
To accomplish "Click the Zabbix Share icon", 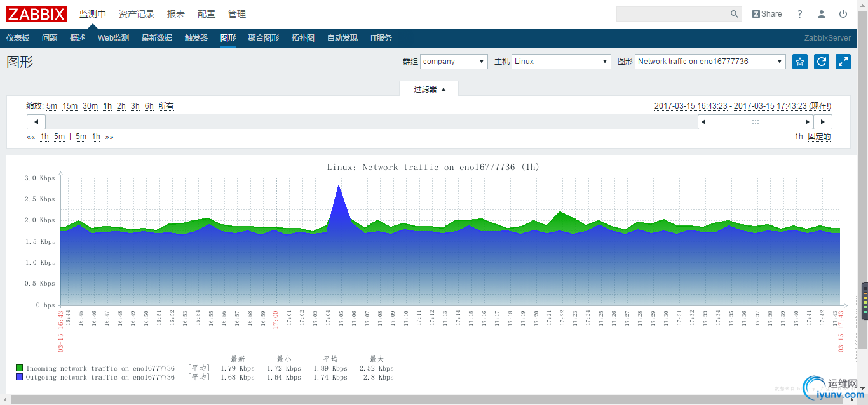I will (767, 14).
